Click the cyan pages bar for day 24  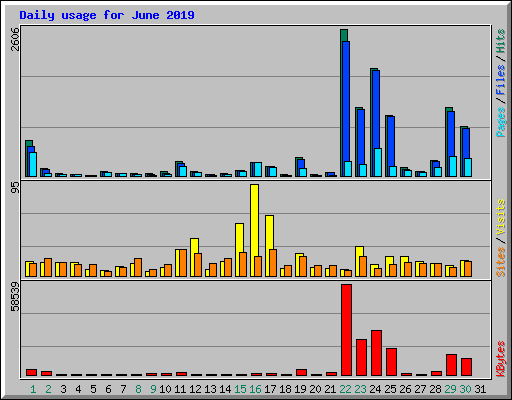coord(378,163)
